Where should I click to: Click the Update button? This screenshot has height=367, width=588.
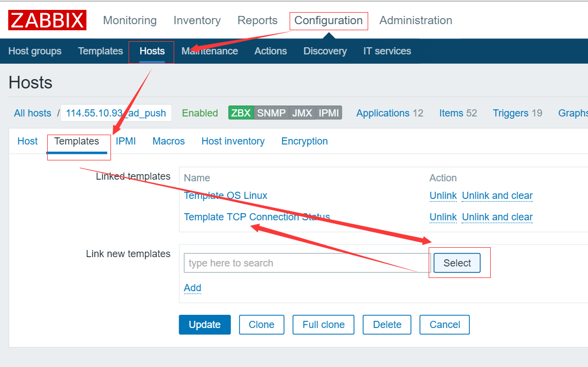pyautogui.click(x=204, y=325)
